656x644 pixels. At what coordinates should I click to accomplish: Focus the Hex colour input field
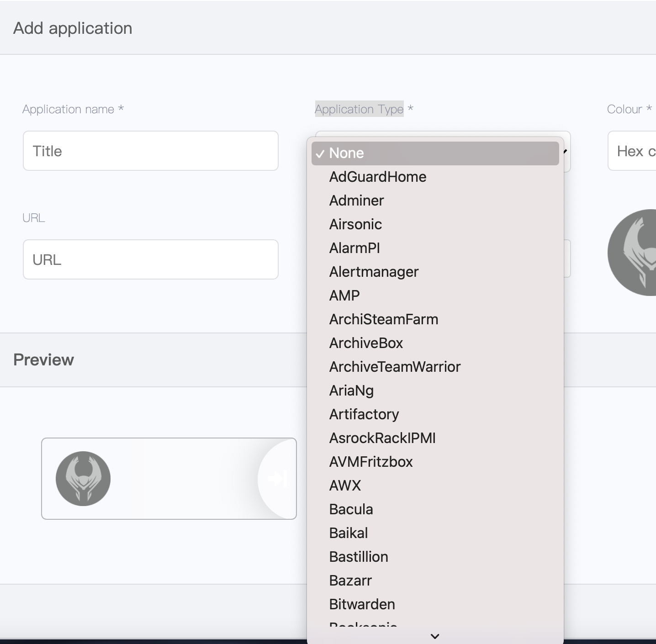pyautogui.click(x=632, y=151)
